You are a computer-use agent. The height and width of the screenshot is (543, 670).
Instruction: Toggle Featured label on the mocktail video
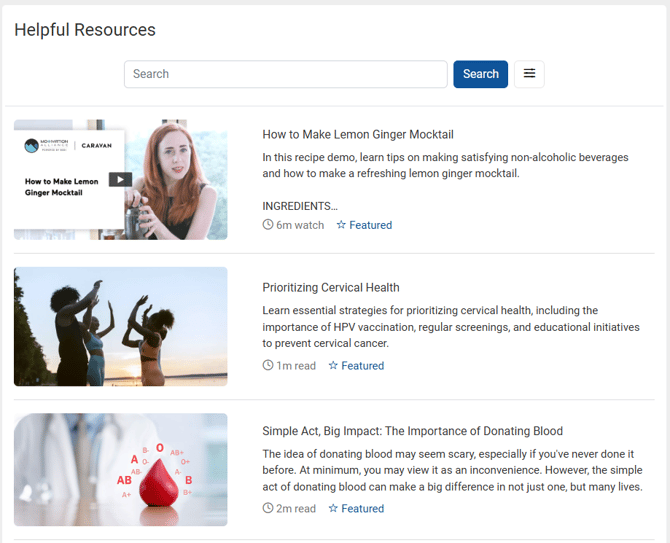tap(370, 225)
